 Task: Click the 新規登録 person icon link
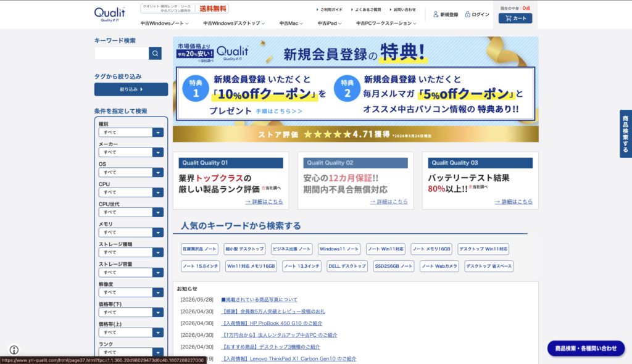pyautogui.click(x=446, y=15)
